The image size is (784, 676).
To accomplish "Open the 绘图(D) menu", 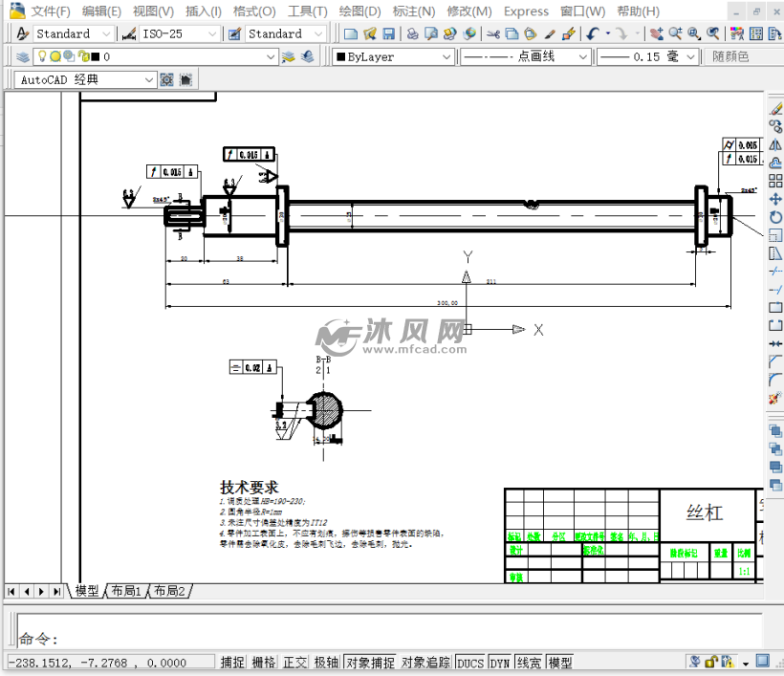I will [x=359, y=11].
